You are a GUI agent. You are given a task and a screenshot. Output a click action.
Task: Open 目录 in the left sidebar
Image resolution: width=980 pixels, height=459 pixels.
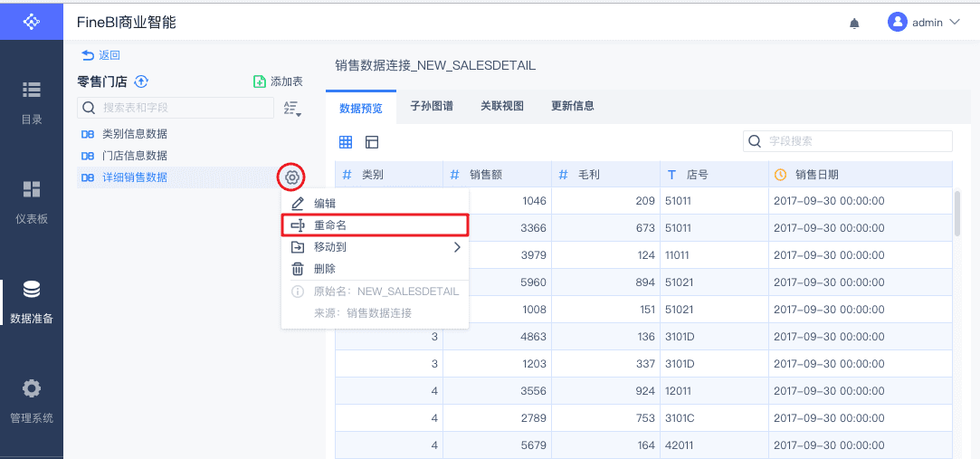pos(32,101)
